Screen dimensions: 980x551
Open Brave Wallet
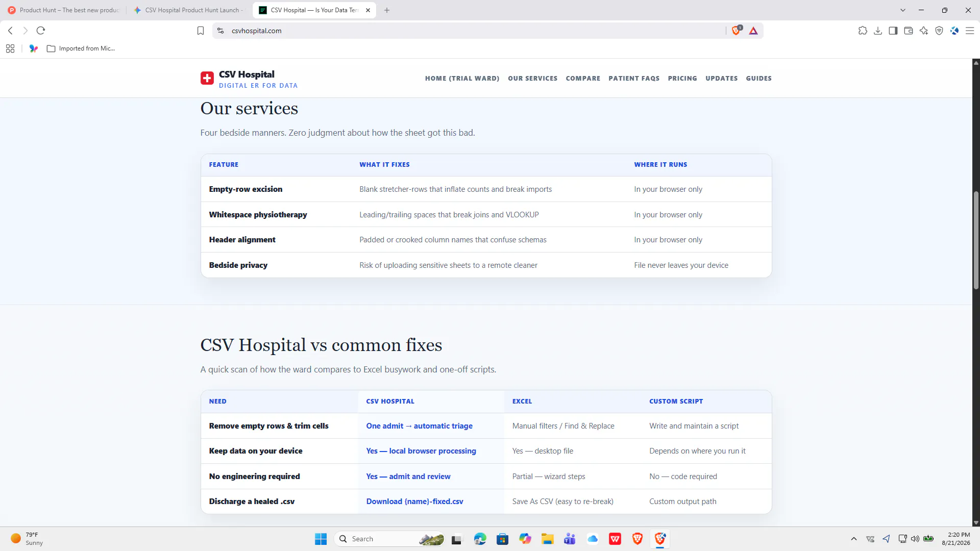point(909,31)
